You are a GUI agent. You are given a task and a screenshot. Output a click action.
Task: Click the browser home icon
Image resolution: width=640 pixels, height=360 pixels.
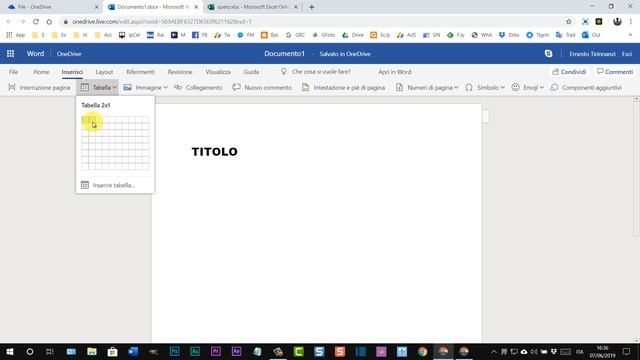click(x=49, y=22)
